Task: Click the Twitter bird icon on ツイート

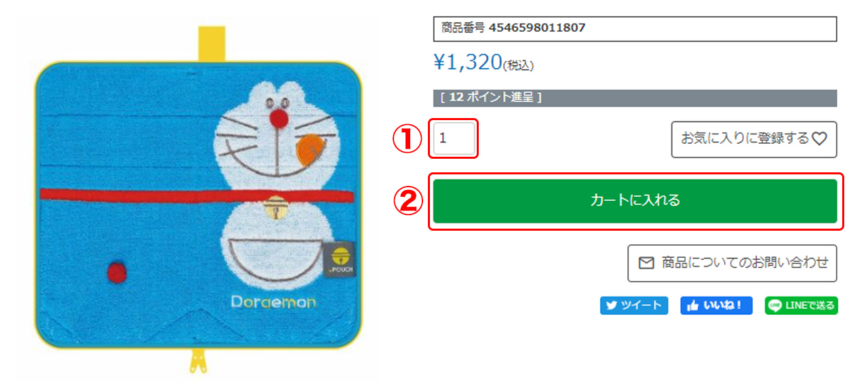Action: pos(612,305)
